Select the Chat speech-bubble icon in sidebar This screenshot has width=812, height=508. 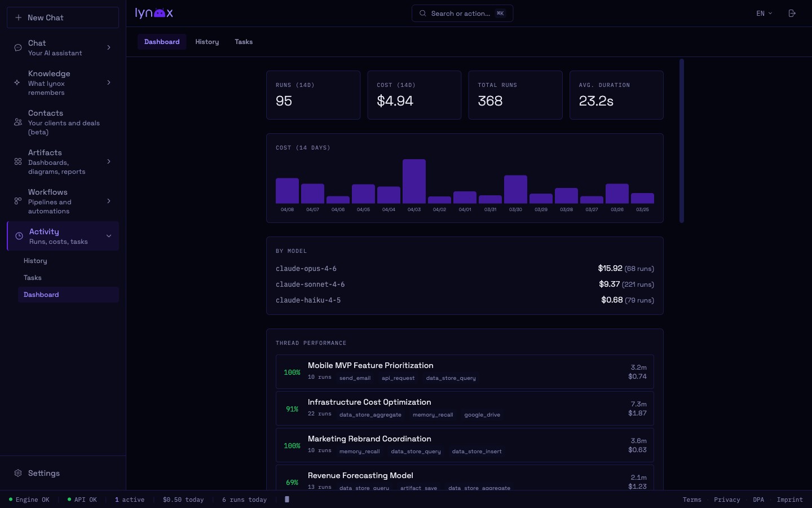(17, 47)
